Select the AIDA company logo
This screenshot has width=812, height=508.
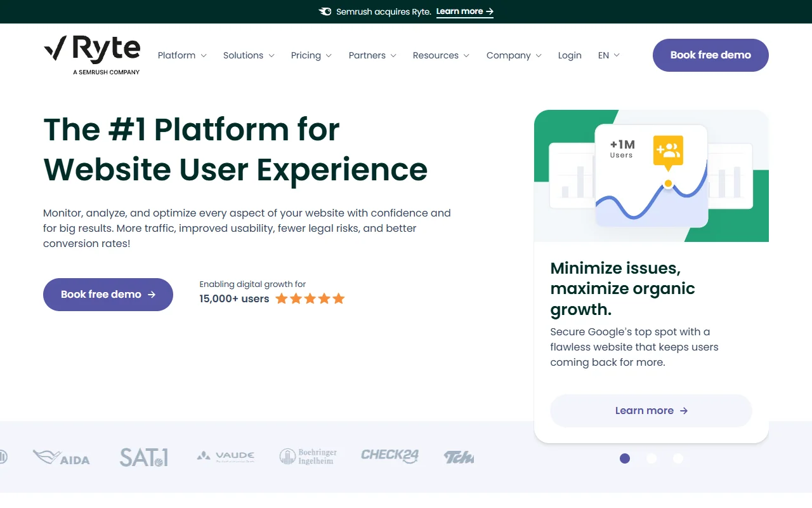pos(62,457)
